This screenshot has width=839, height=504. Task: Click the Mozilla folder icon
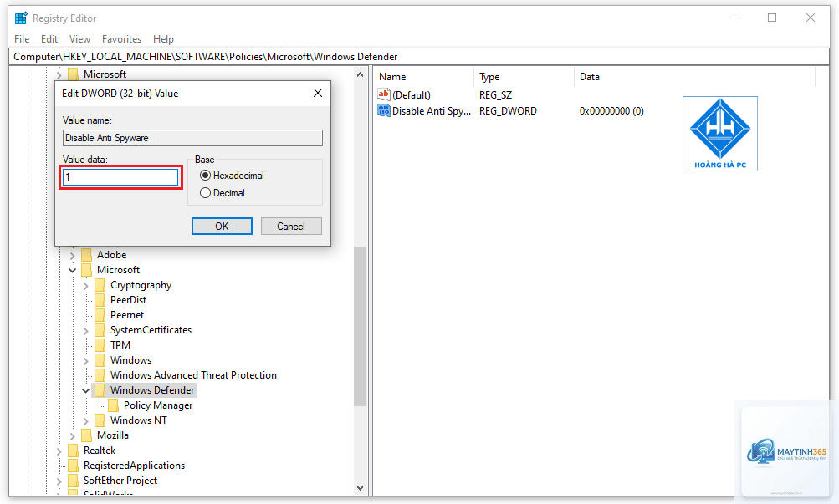click(x=86, y=435)
